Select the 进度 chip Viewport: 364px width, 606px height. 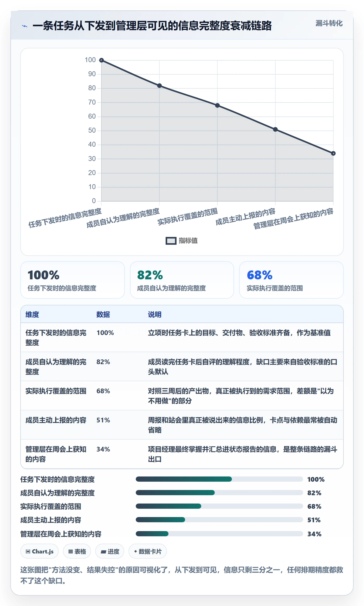click(x=110, y=551)
